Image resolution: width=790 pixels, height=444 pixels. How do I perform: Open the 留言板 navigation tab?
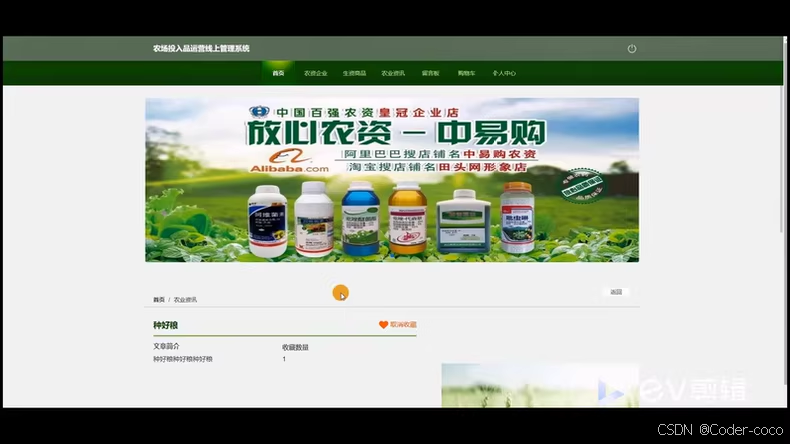(430, 73)
